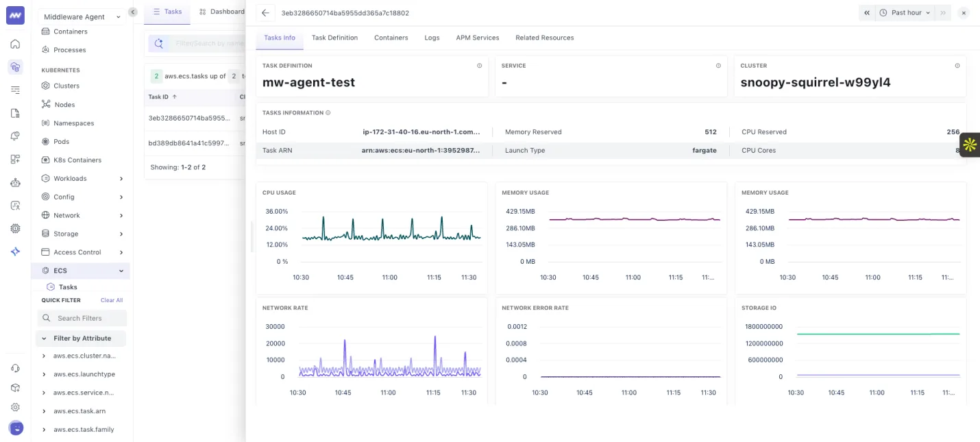Open Nodes in Kubernetes sidebar
This screenshot has height=442, width=980.
(x=64, y=105)
